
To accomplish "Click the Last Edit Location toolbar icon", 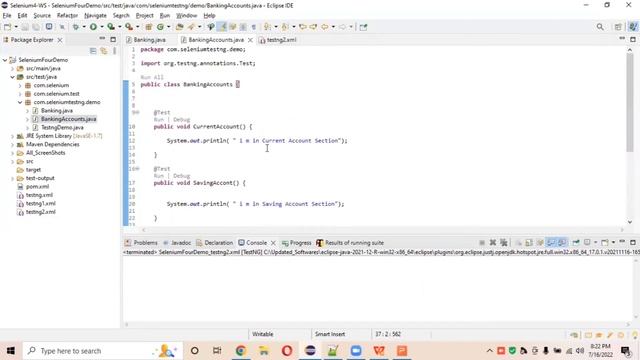I will (x=303, y=27).
